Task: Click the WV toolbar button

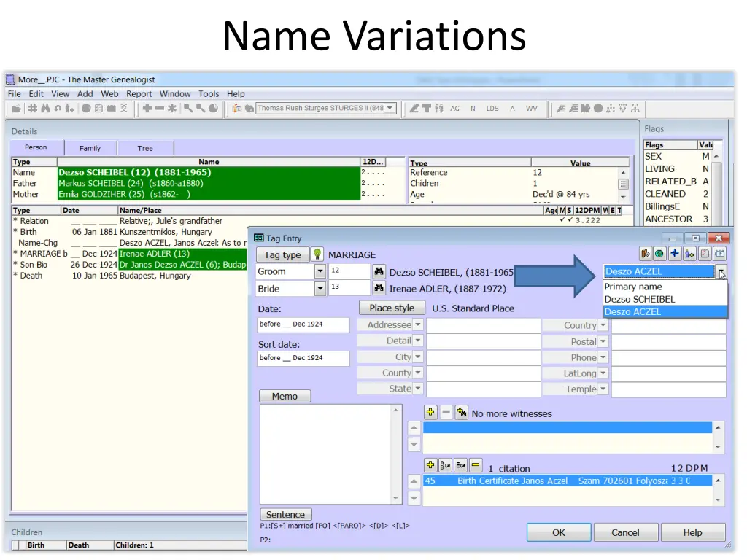Action: [x=532, y=109]
